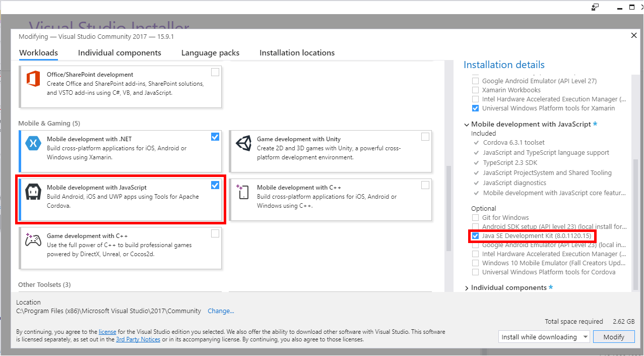Screen dimensions: 644x356
Task: Open the license link
Action: pos(107,332)
